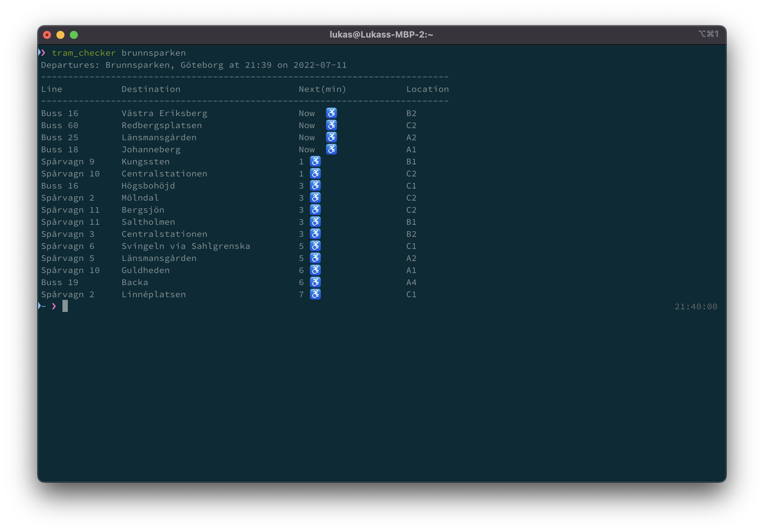
Task: Click the Bergsjön destination
Action: click(x=143, y=210)
